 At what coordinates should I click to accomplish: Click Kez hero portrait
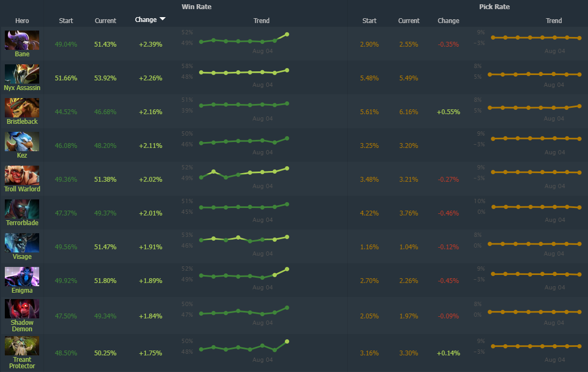22,141
